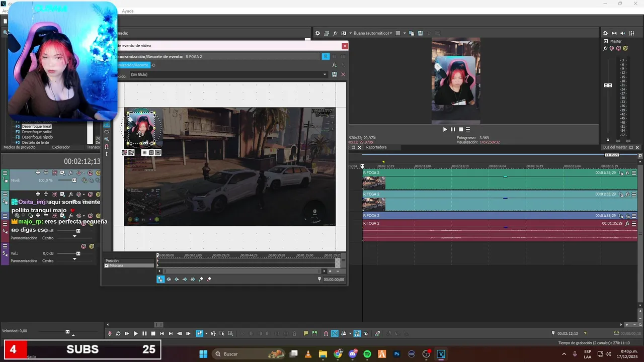Image resolution: width=644 pixels, height=362 pixels.
Task: Select the zoom tool in pan/crop sidebar
Action: (106, 139)
